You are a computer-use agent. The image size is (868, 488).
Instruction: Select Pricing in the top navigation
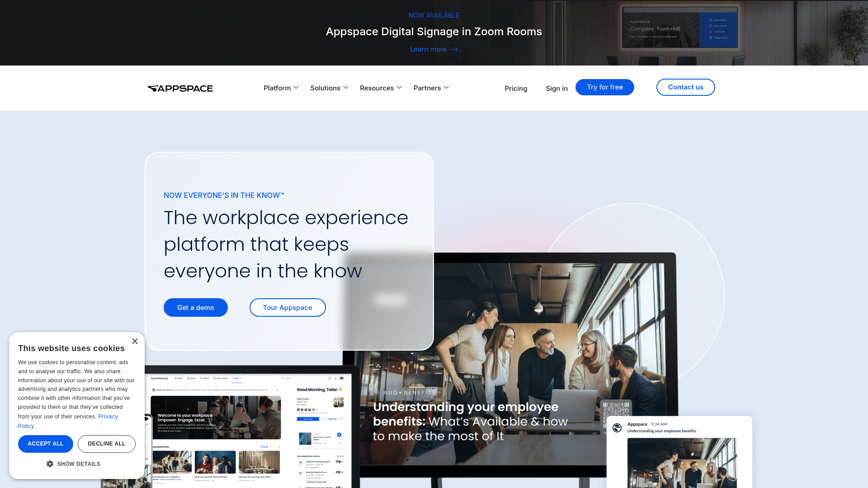pos(516,88)
